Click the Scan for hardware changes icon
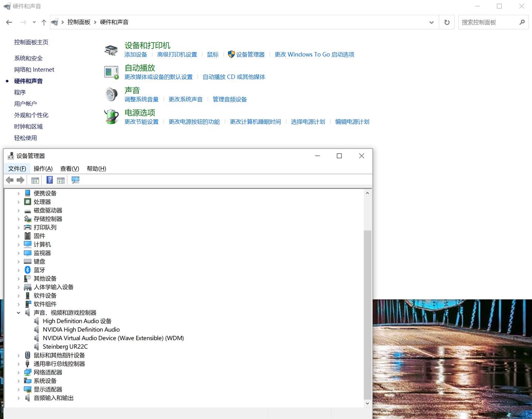This screenshot has height=419, width=532. click(x=75, y=180)
